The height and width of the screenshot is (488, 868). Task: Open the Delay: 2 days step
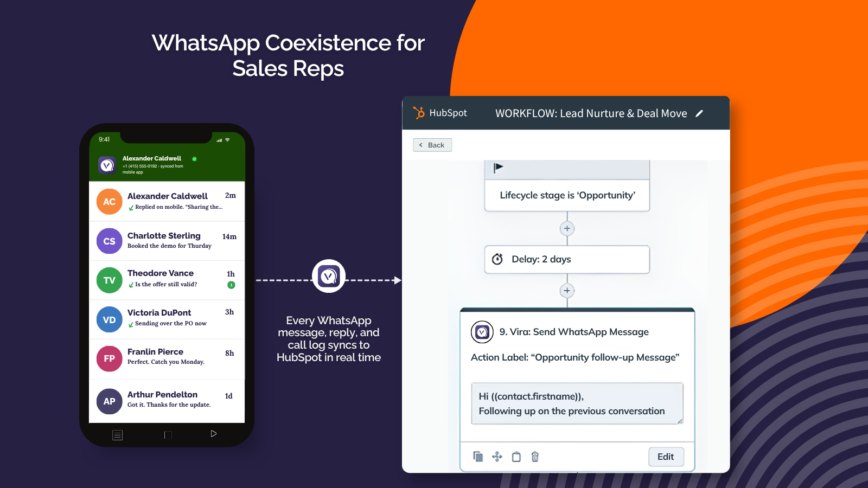tap(567, 259)
